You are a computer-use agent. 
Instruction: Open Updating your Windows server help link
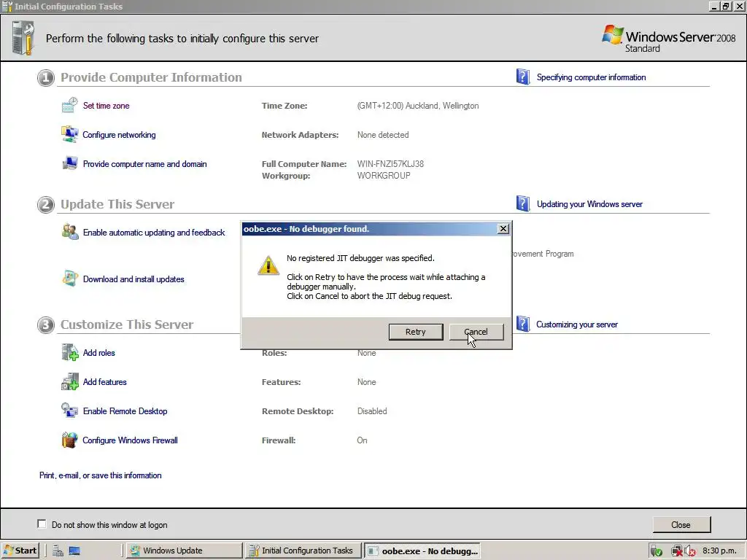(589, 204)
